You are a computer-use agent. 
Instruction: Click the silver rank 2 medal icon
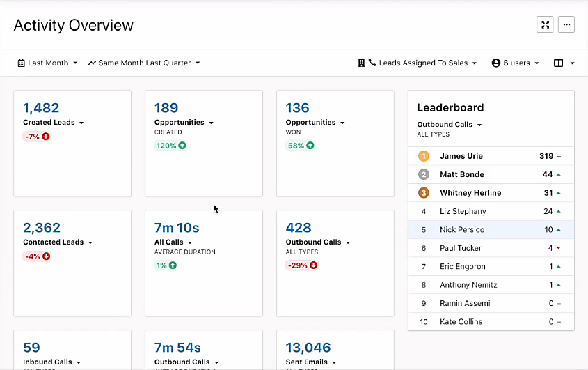pyautogui.click(x=424, y=174)
